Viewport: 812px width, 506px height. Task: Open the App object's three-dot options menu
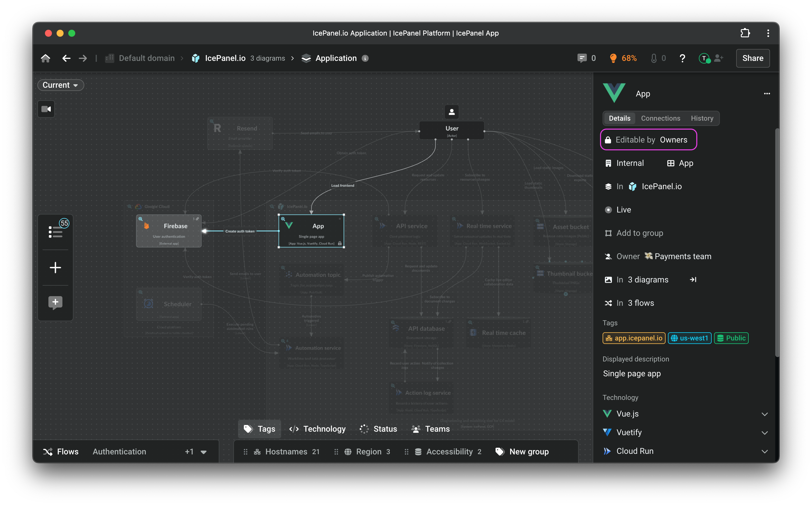(x=767, y=94)
